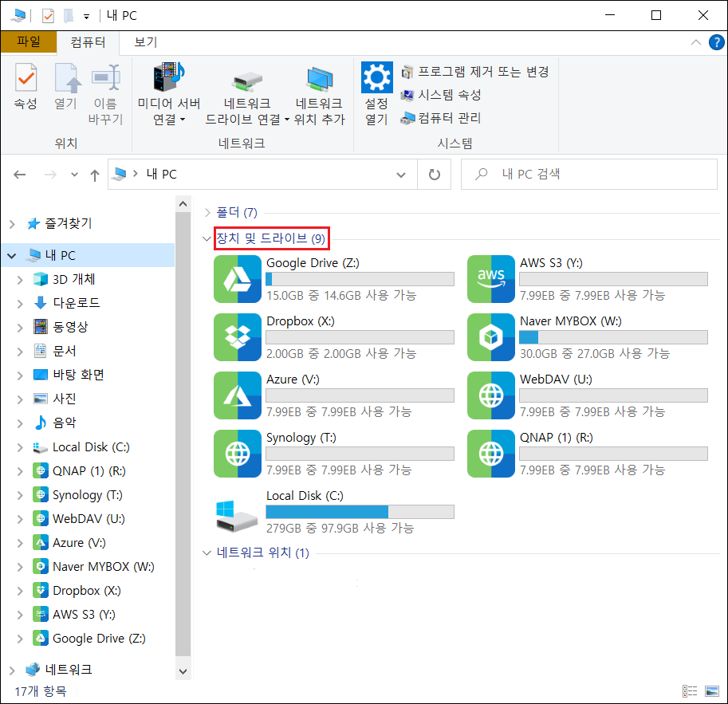This screenshot has width=728, height=704.
Task: Open the Azure (V:) drive icon
Action: [x=238, y=395]
